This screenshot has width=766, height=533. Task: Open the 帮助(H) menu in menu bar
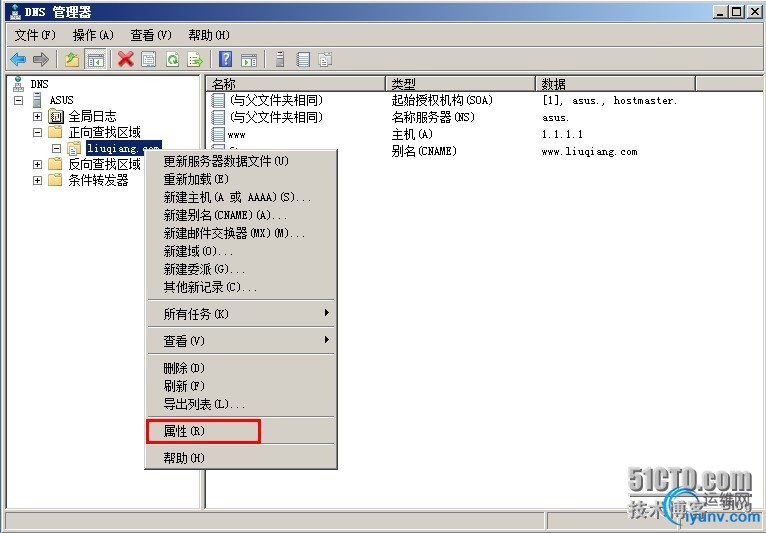209,35
